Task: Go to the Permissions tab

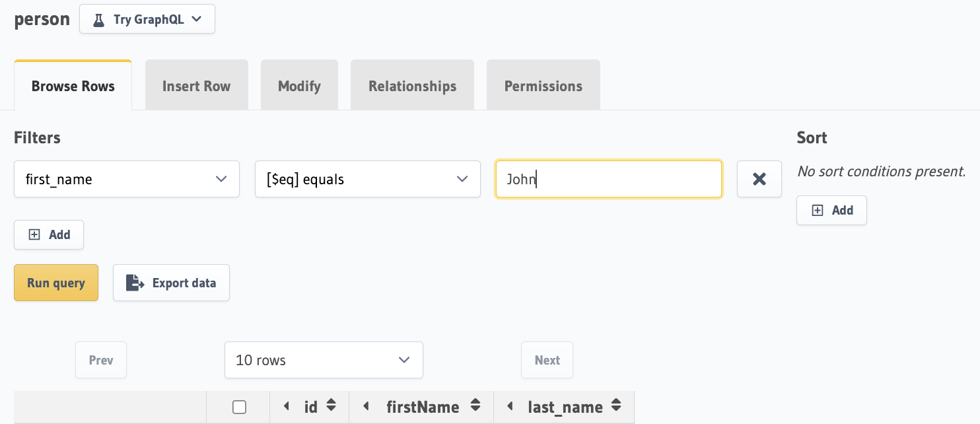Action: (x=543, y=86)
